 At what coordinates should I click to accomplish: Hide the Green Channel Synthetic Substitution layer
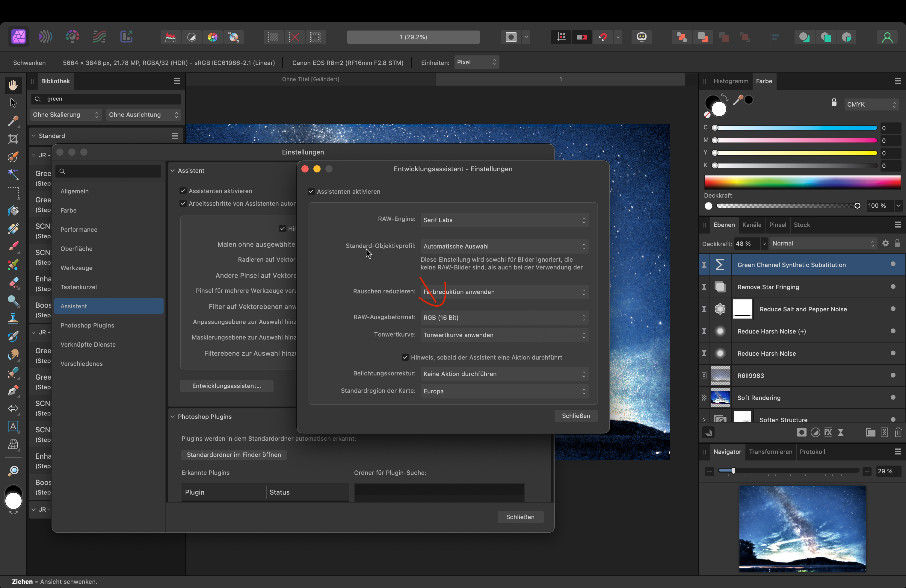(893, 264)
